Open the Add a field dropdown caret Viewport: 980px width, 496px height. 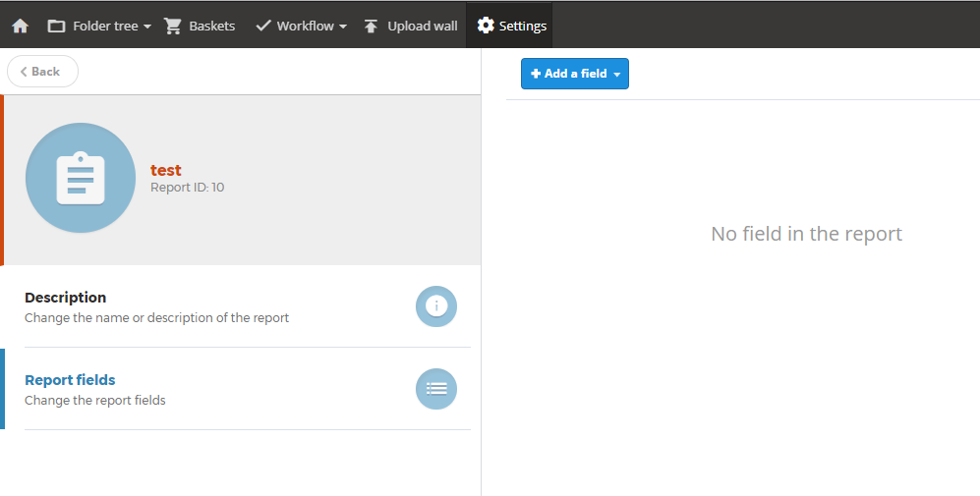click(x=617, y=75)
